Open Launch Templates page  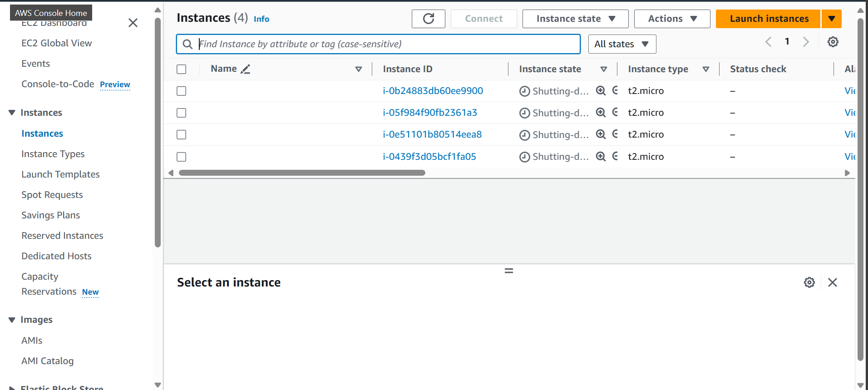[60, 174]
